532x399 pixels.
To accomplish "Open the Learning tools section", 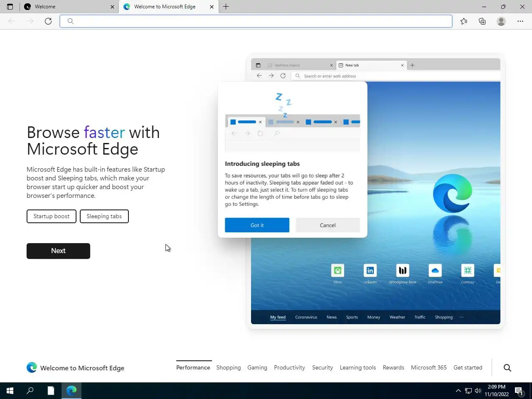I will pyautogui.click(x=358, y=367).
